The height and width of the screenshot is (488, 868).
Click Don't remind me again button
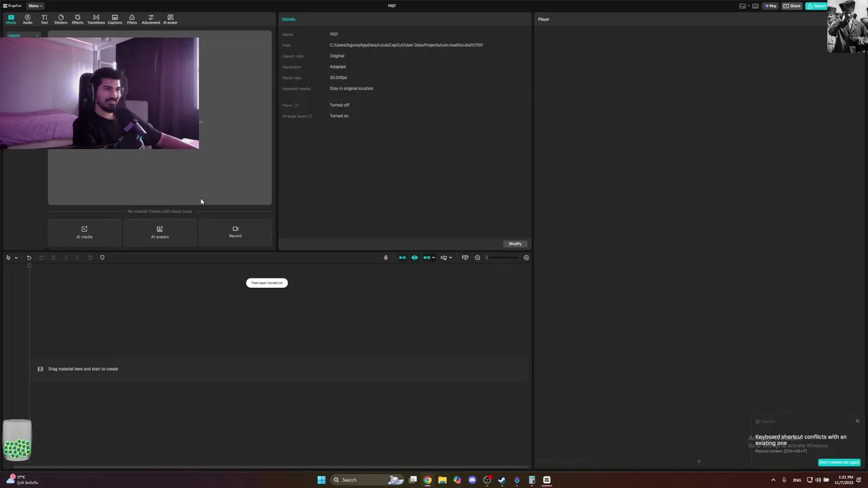[840, 462]
